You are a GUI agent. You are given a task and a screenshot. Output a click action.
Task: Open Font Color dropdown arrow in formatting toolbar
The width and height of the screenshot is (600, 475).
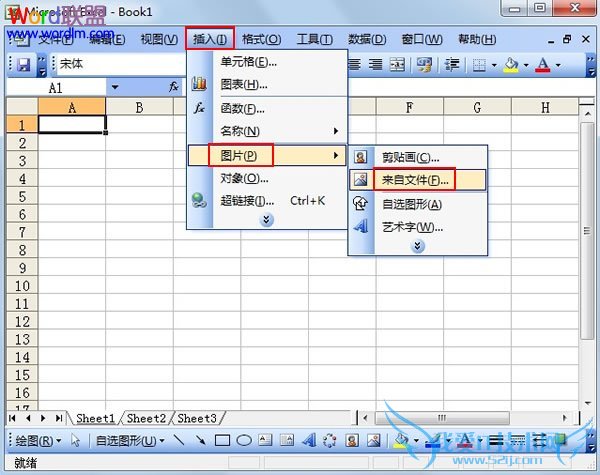point(558,65)
